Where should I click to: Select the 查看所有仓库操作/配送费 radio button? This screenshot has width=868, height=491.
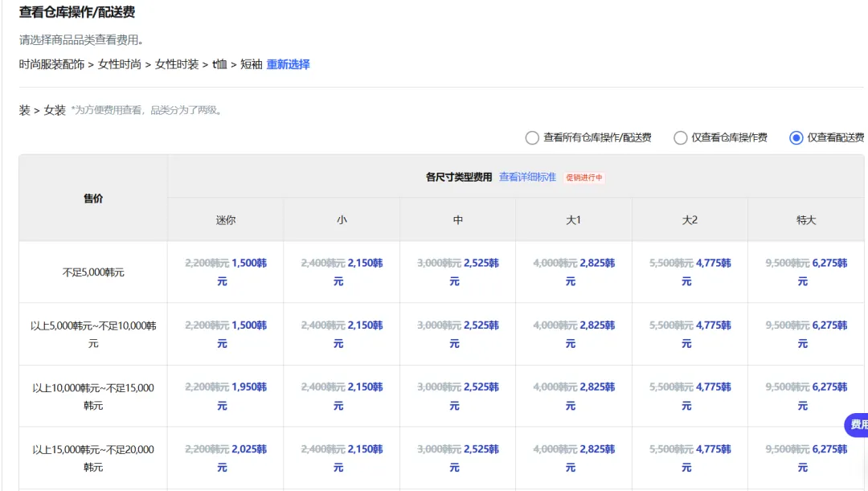coord(532,137)
